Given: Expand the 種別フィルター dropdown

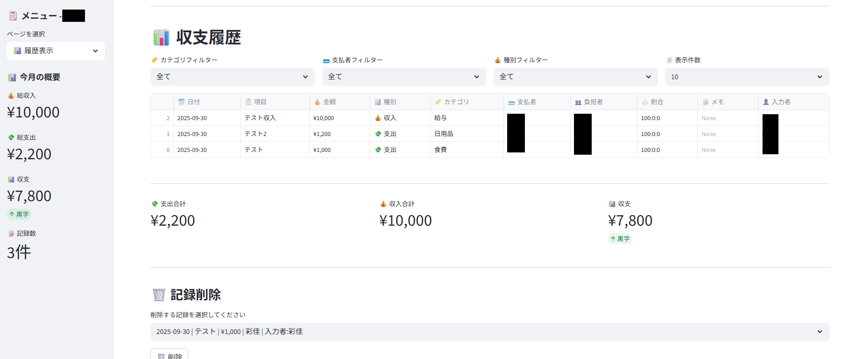Looking at the screenshot, I should pos(575,77).
